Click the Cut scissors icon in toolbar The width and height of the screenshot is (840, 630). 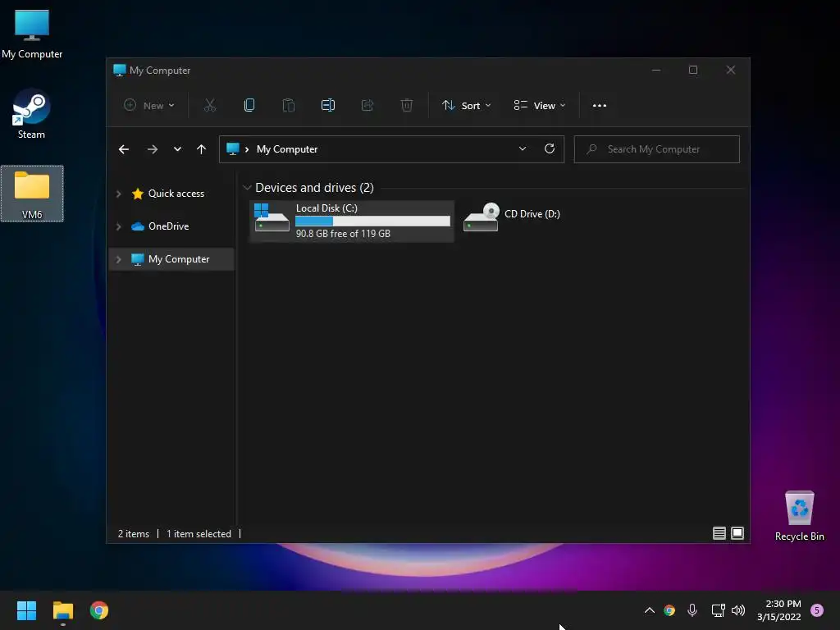209,106
